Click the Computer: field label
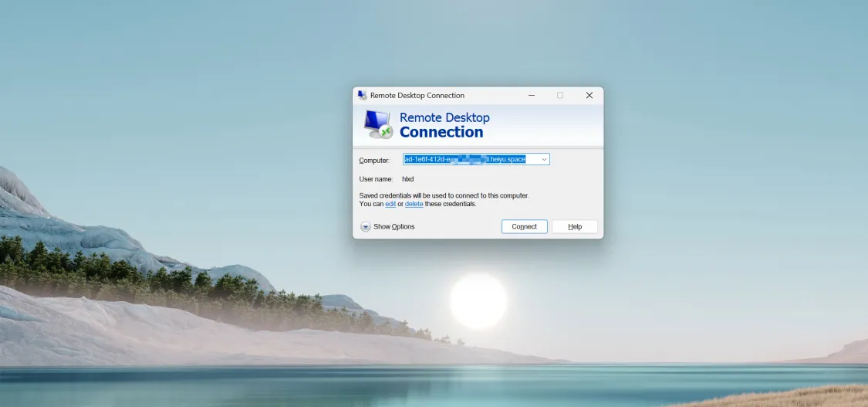The width and height of the screenshot is (868, 407). [x=374, y=161]
